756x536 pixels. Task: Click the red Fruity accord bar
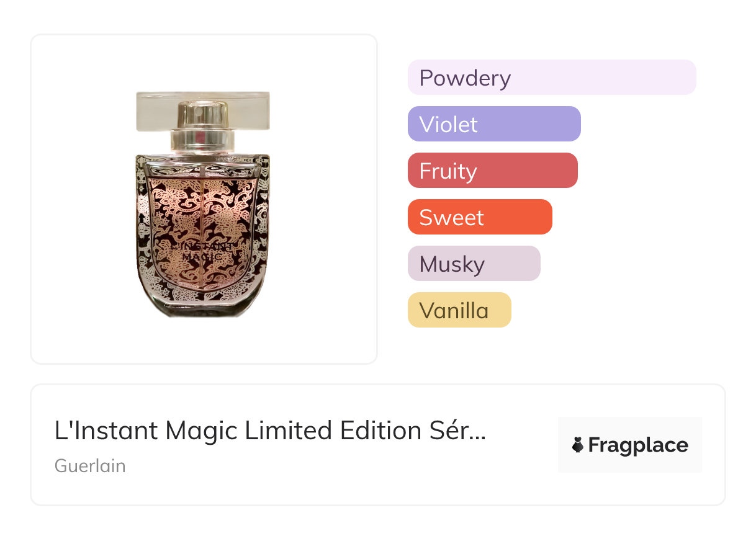click(x=492, y=171)
